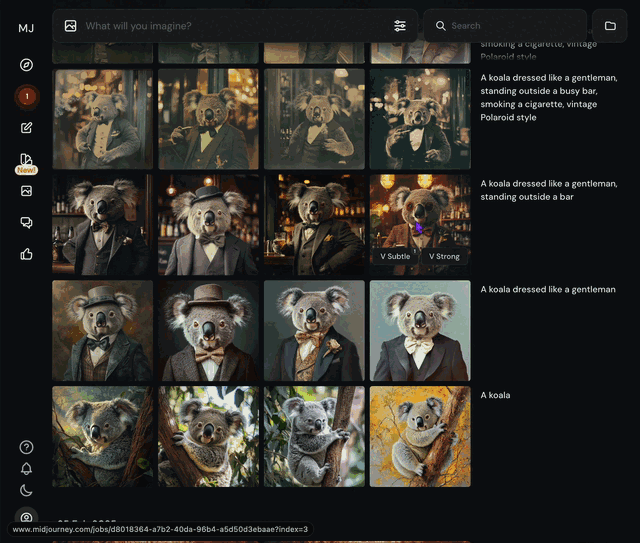Click the V Strong button

(x=444, y=256)
